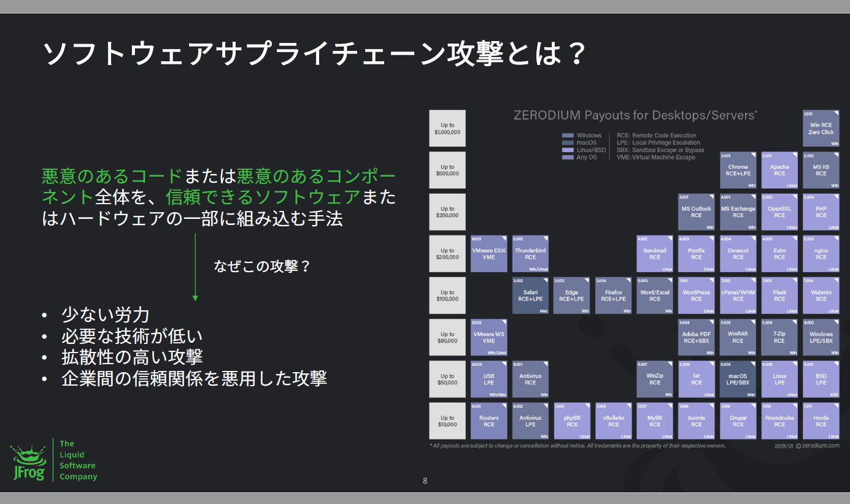Click the Any OS legend color swatch
850x504 pixels.
click(x=568, y=158)
